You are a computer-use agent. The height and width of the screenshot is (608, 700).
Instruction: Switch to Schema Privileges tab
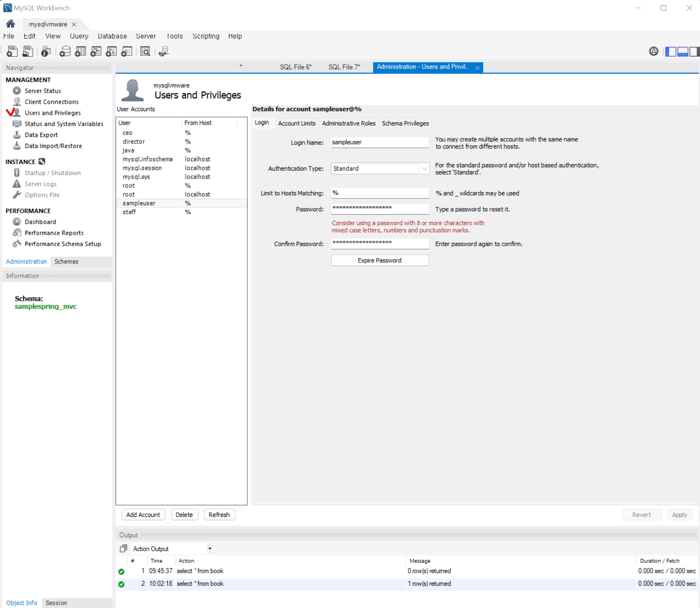(405, 123)
